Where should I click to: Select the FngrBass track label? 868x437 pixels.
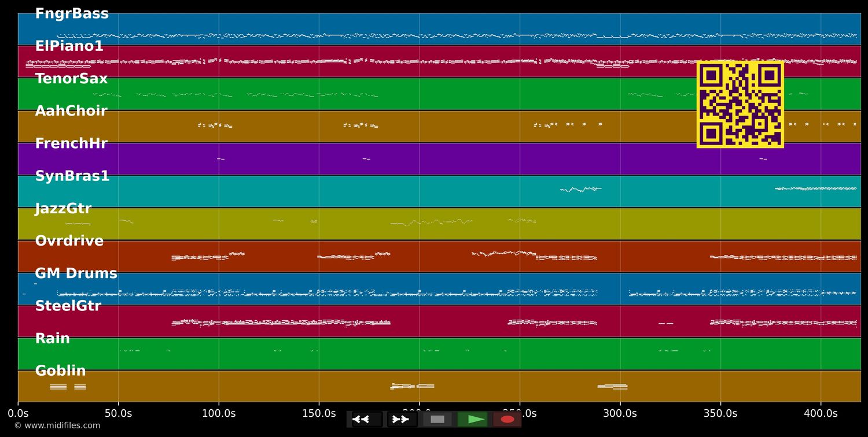click(72, 14)
